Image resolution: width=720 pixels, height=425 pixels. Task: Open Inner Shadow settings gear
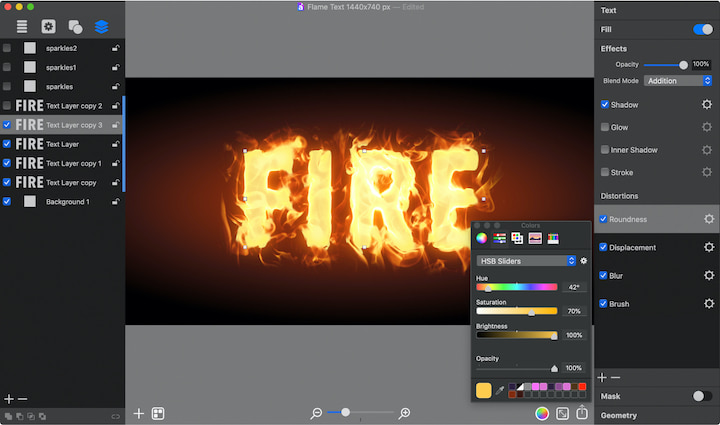point(707,150)
